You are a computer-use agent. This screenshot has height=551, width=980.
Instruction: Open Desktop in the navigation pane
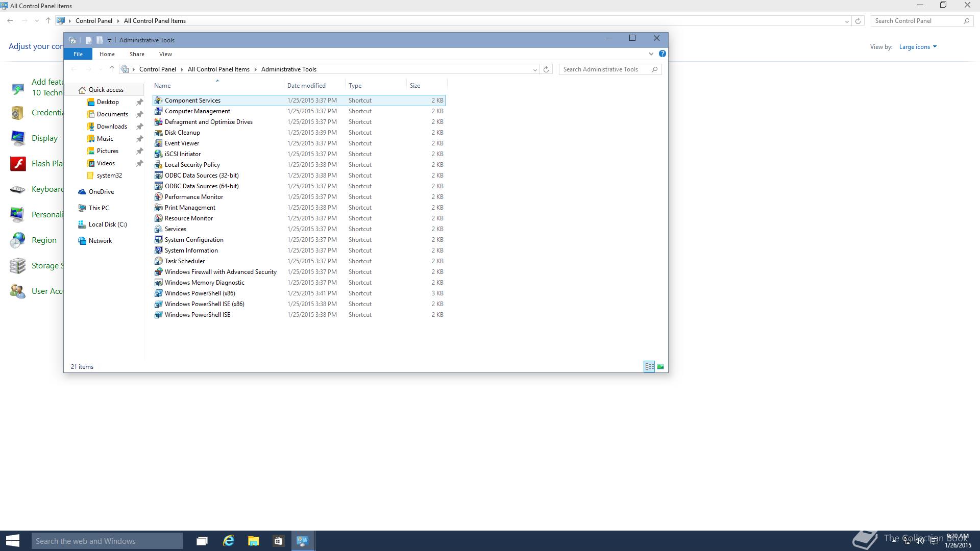(x=108, y=102)
